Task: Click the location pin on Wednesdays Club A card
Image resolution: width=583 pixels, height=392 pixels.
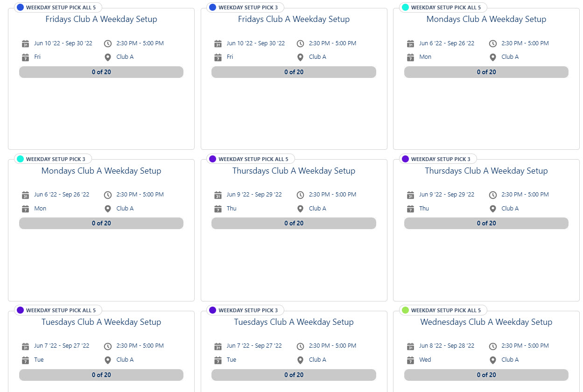Action: pyautogui.click(x=492, y=360)
